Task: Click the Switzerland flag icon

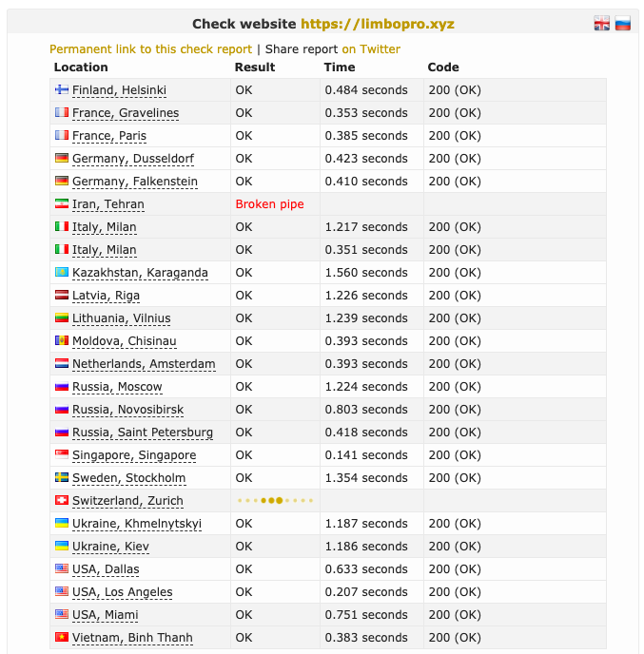Action: coord(62,500)
